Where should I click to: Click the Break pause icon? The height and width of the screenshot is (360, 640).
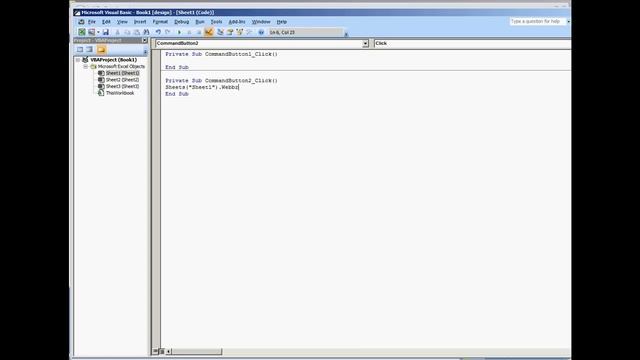(x=189, y=32)
